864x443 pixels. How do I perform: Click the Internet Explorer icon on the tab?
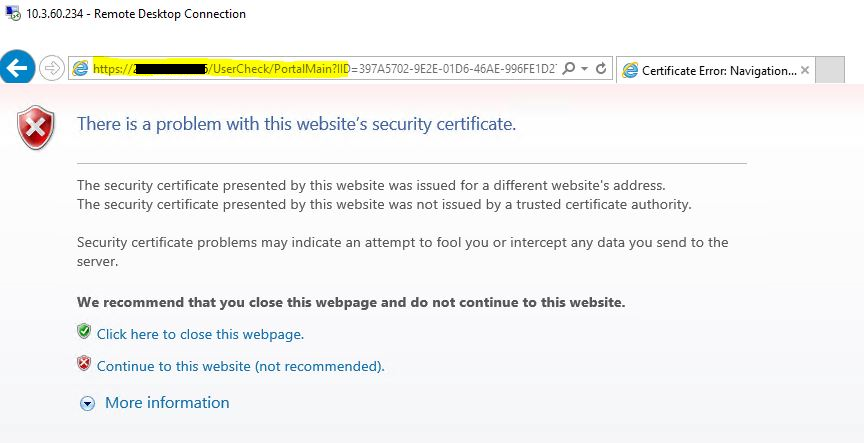point(630,70)
